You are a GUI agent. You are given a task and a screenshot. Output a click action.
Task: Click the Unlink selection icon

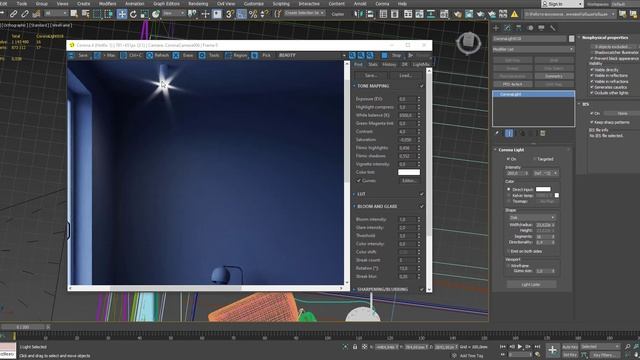coord(25,14)
